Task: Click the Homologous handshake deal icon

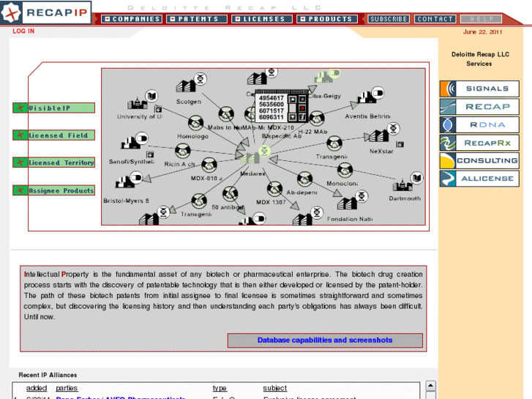Action: pyautogui.click(x=196, y=123)
